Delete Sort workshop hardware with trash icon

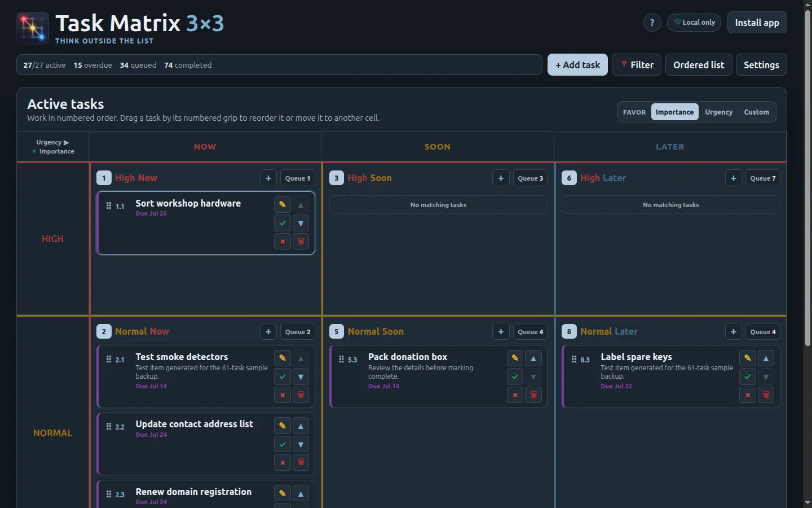pos(301,241)
